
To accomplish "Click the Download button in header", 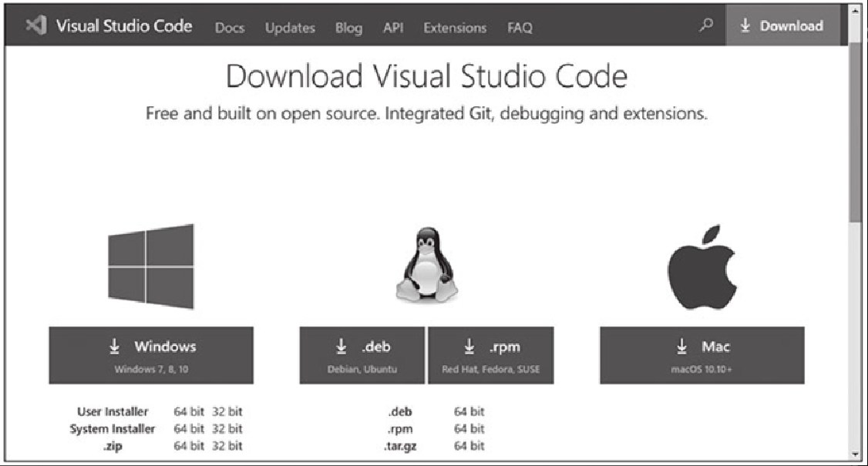I will [x=782, y=25].
